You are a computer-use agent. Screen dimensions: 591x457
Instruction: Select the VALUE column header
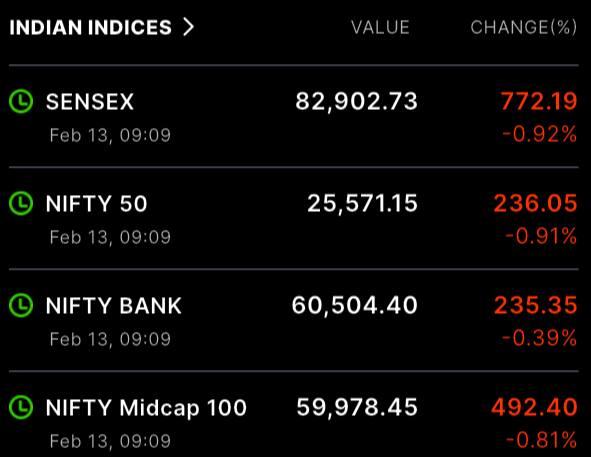380,28
